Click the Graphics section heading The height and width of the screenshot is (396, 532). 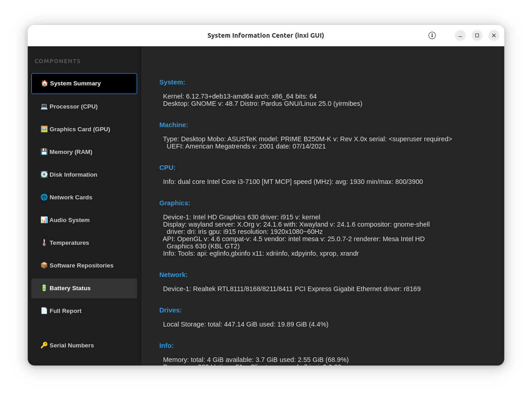point(175,203)
